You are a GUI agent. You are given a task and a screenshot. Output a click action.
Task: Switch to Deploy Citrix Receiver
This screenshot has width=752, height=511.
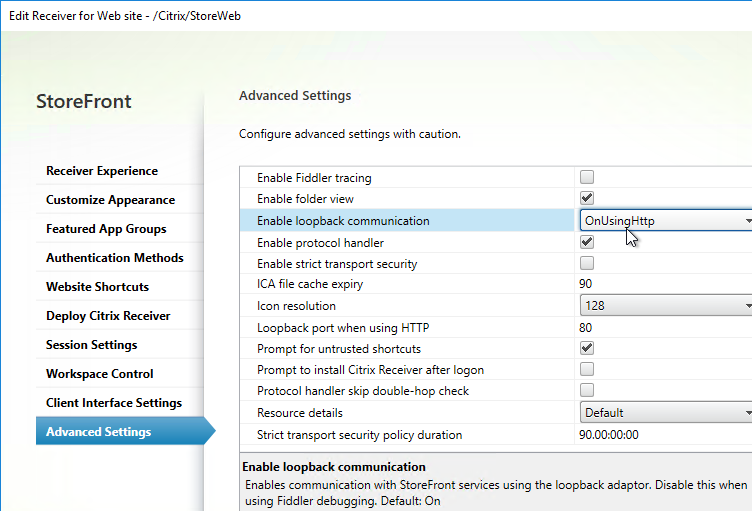[108, 316]
